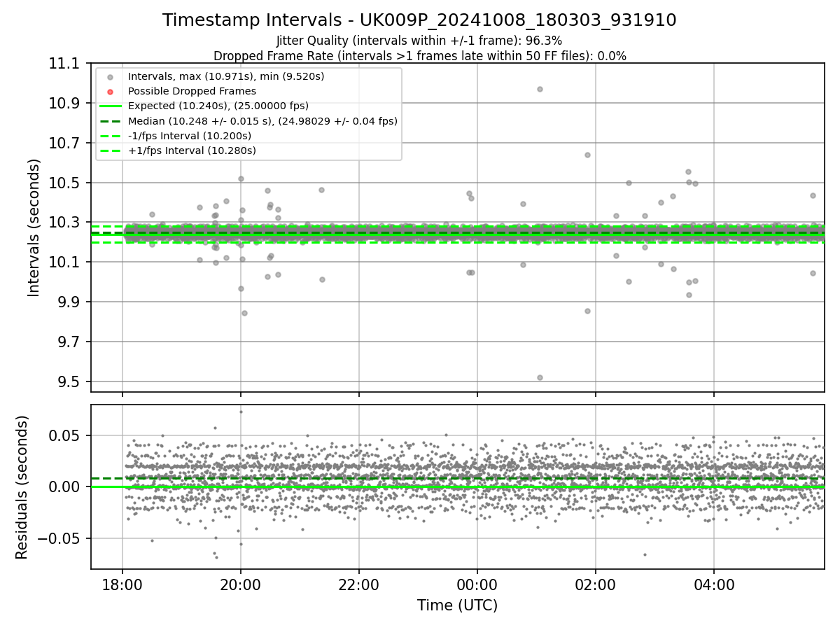The height and width of the screenshot is (630, 840).
Task: Click the 'Residuals (seconds)' y-axis label
Action: pyautogui.click(x=22, y=487)
